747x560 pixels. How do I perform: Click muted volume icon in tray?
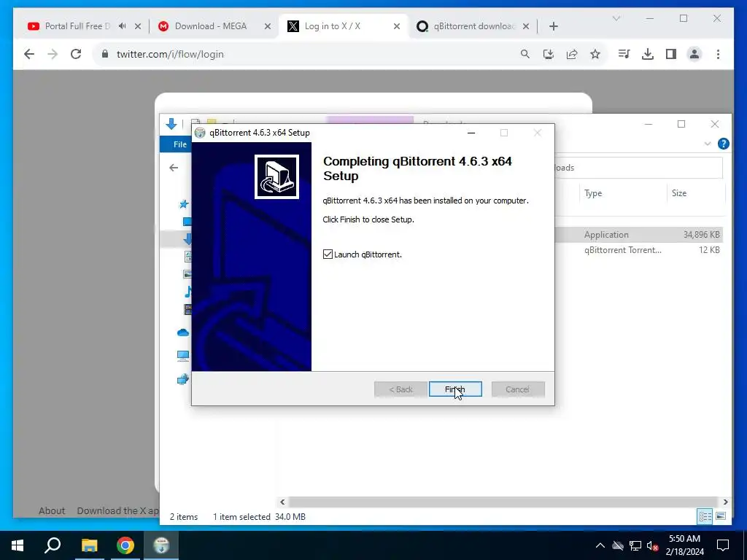(653, 545)
